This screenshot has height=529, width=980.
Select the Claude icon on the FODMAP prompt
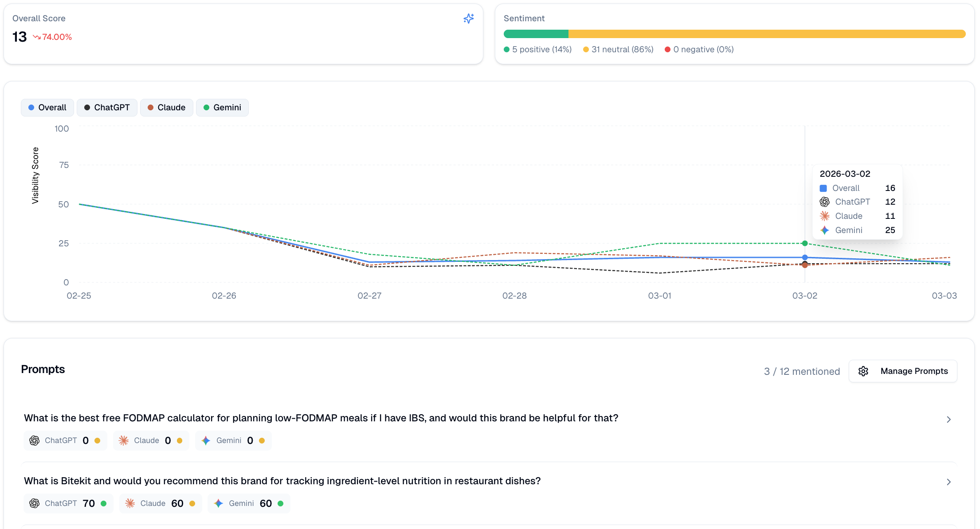pyautogui.click(x=123, y=440)
